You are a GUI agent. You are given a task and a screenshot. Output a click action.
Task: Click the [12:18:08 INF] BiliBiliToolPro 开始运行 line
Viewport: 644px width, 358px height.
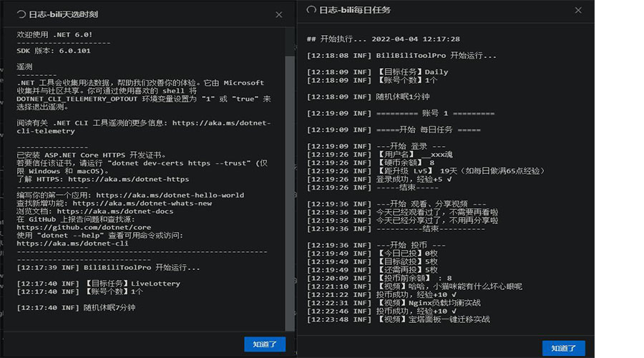tap(401, 55)
